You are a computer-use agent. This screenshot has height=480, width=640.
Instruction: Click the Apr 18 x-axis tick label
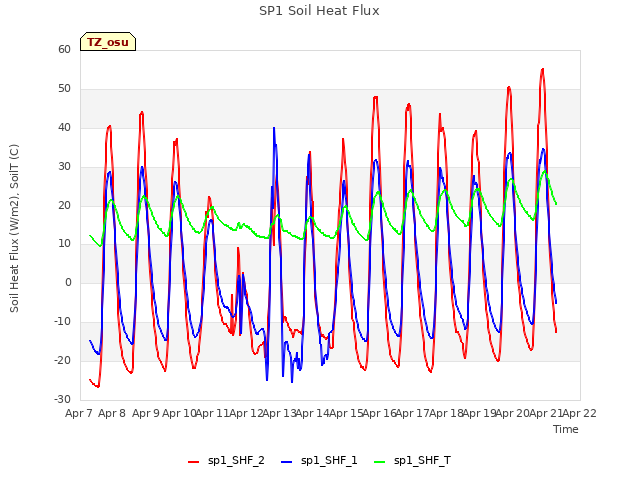(446, 413)
